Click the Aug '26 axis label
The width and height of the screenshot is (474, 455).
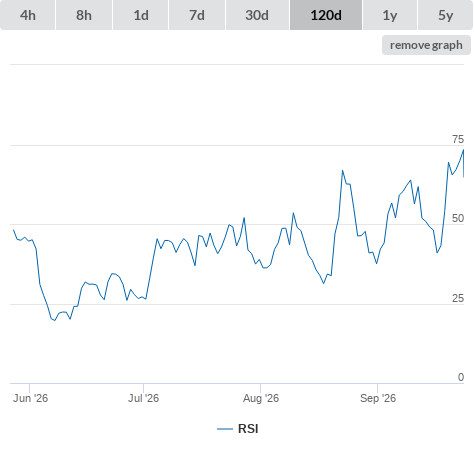[261, 398]
